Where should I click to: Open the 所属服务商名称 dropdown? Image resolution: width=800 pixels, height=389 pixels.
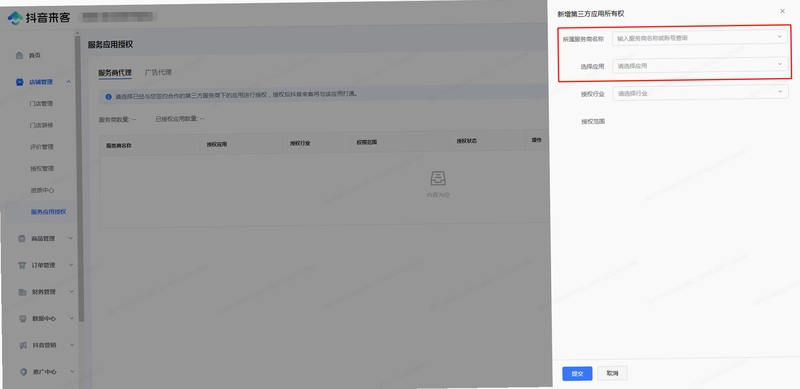699,37
